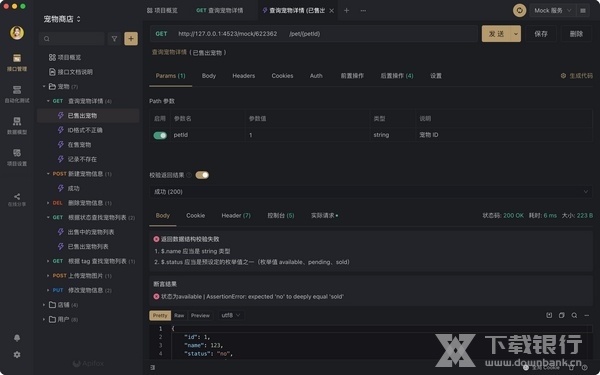The height and width of the screenshot is (375, 600).
Task: Select the Pretty response view
Action: pyautogui.click(x=160, y=315)
